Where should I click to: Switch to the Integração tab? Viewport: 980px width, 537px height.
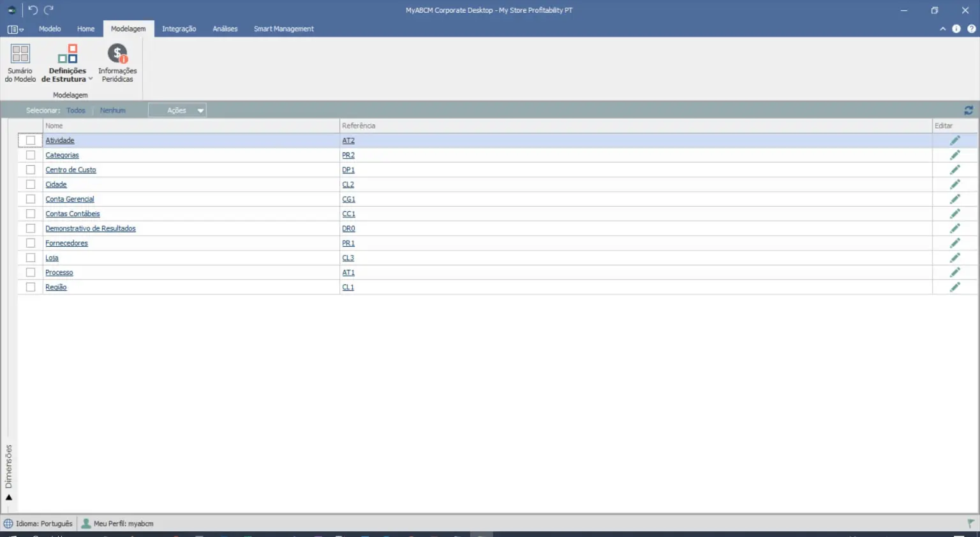pyautogui.click(x=179, y=29)
